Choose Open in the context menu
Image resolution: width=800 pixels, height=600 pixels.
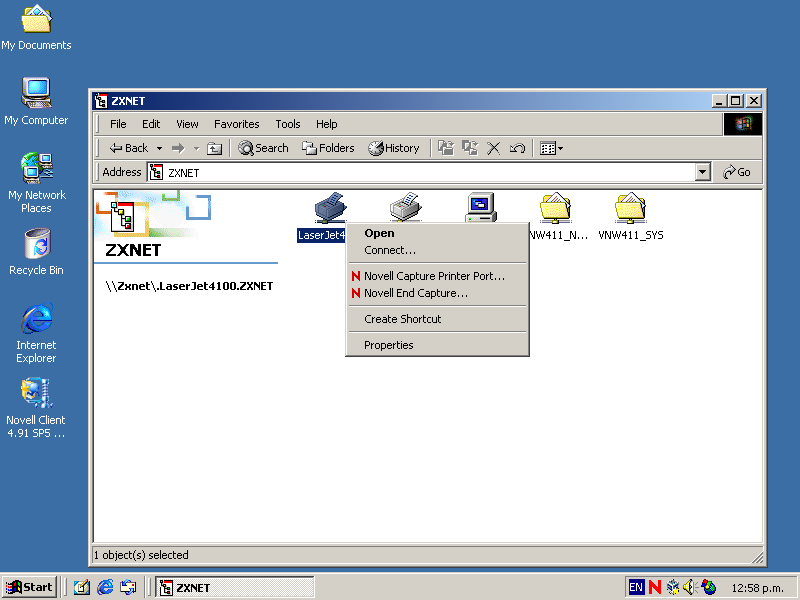(437, 233)
